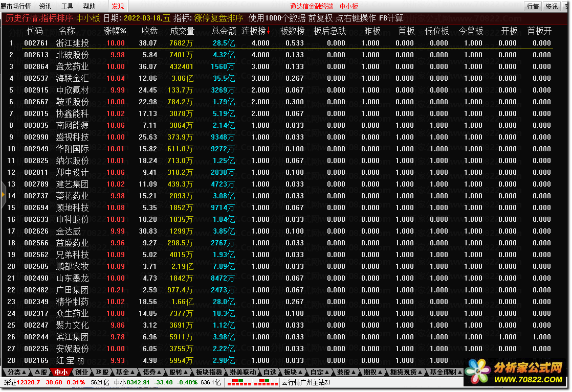
Task: Expand the 自定 tab dropdown
Action: [320, 372]
